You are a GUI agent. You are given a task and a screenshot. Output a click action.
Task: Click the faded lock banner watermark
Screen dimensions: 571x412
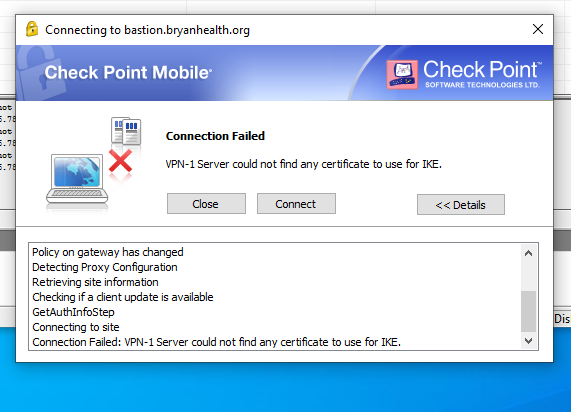coord(40,73)
